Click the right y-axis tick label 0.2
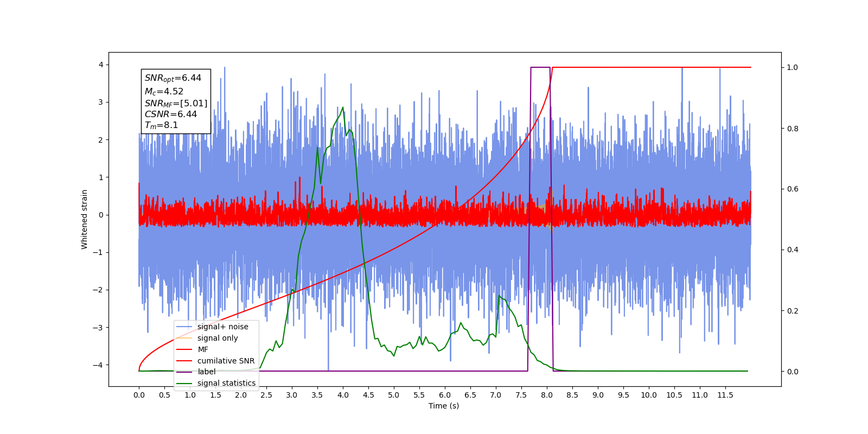This screenshot has height=434, width=868. coord(793,311)
